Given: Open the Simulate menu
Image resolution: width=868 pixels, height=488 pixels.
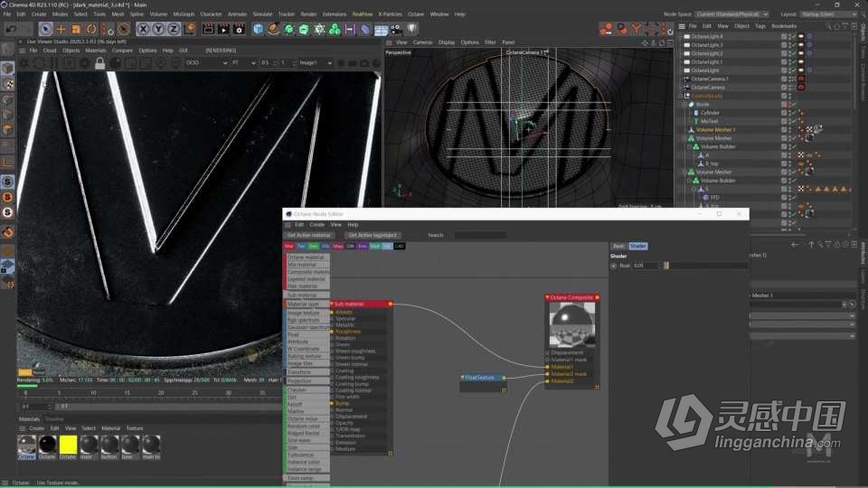Looking at the screenshot, I should pyautogui.click(x=262, y=14).
